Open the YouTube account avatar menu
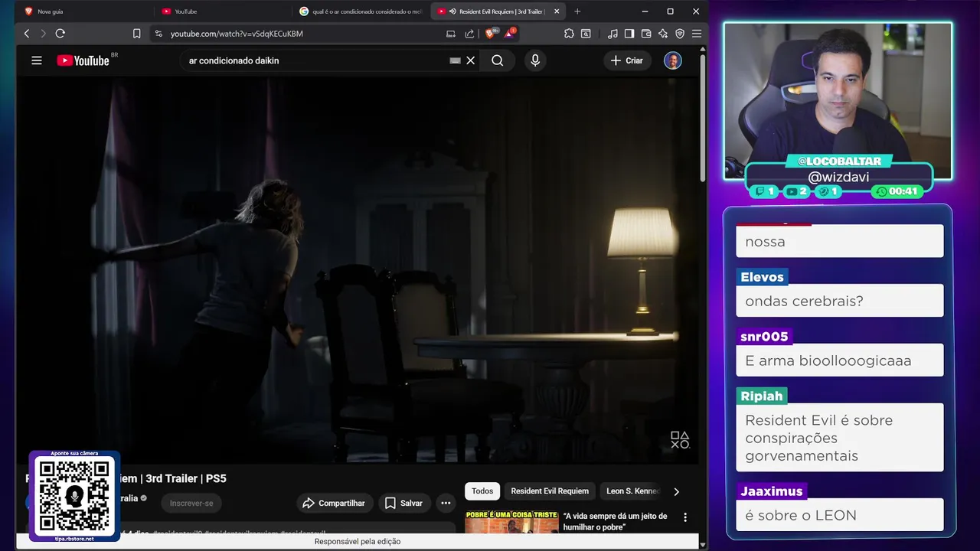Image resolution: width=980 pixels, height=551 pixels. [x=673, y=60]
